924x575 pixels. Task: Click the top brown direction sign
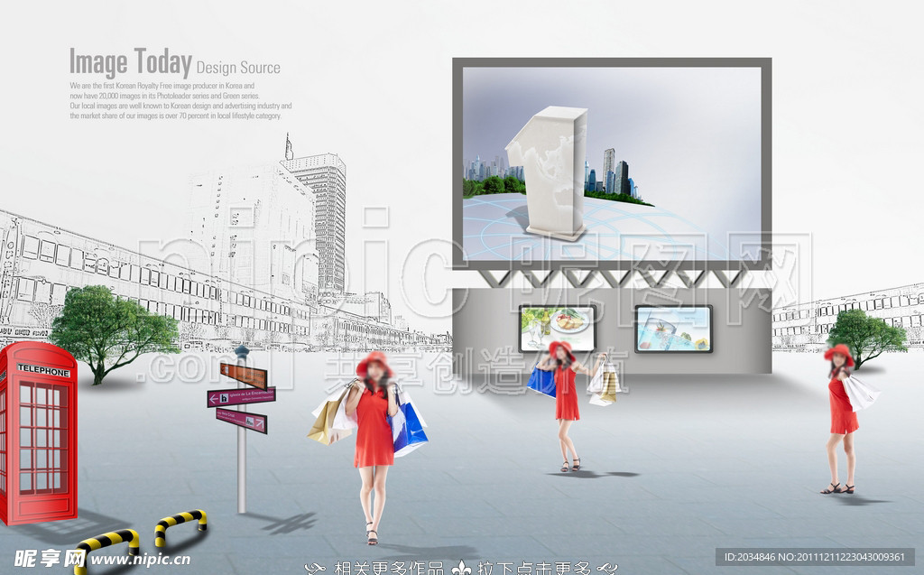point(244,375)
